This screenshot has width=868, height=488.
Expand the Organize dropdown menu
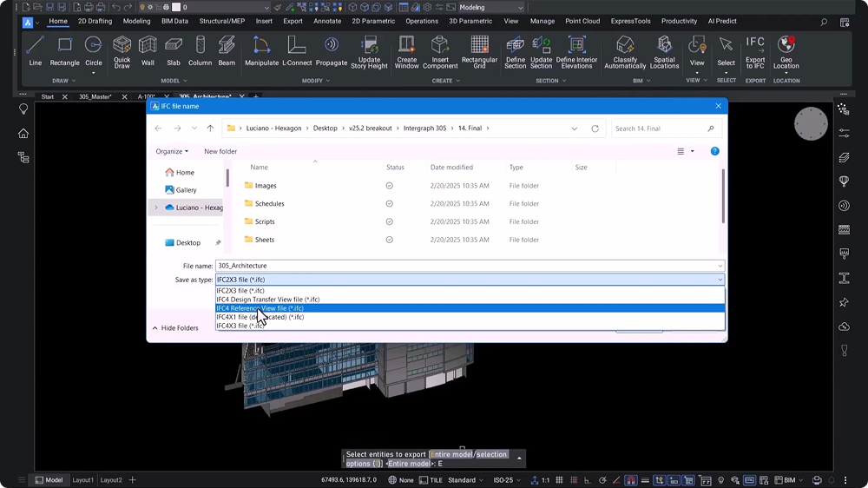[x=172, y=151]
